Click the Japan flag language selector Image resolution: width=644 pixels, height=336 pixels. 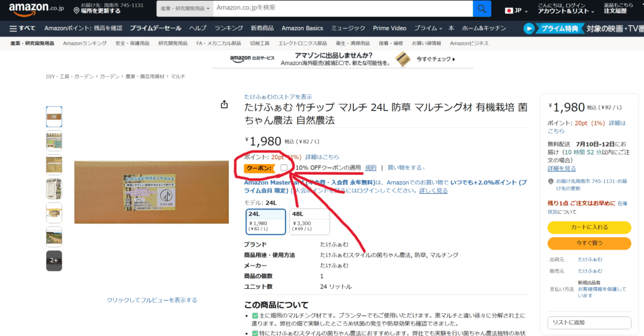tap(516, 11)
